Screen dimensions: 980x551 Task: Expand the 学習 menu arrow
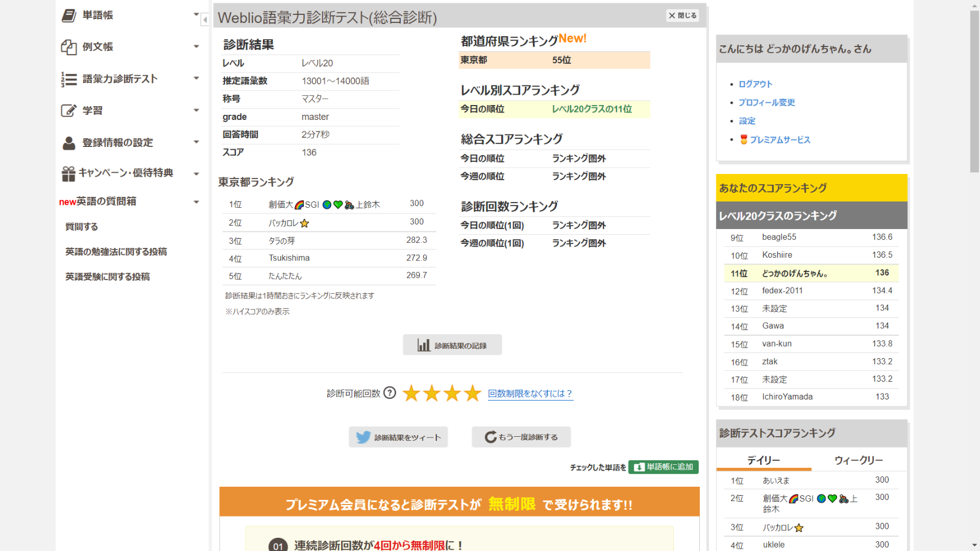[196, 110]
